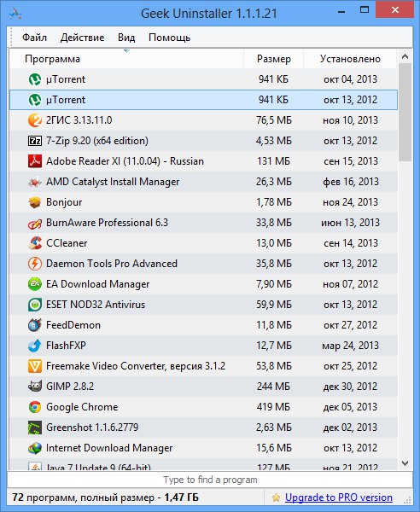
Task: Click the Bonjour box icon
Action: pos(35,202)
